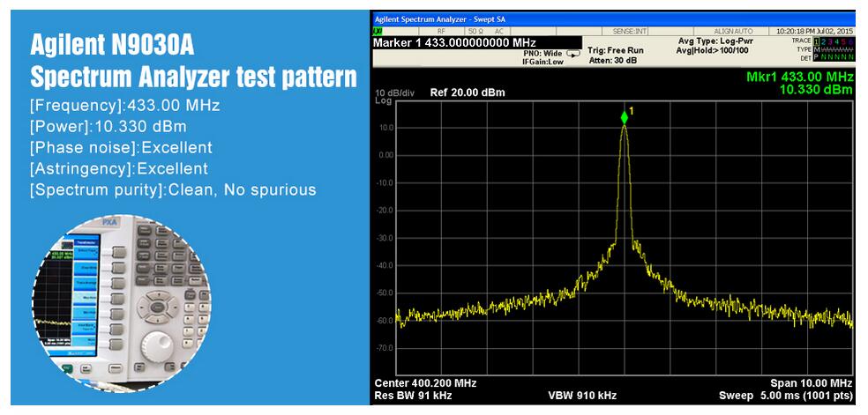This screenshot has width=868, height=415.
Task: Click the '10.0' y-axis gridline label
Action: (385, 128)
